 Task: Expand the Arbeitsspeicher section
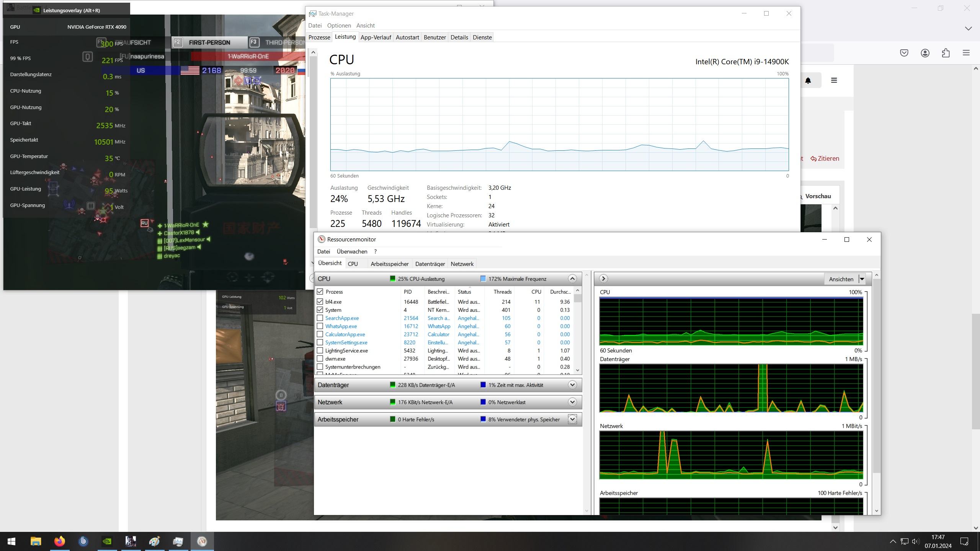point(572,419)
